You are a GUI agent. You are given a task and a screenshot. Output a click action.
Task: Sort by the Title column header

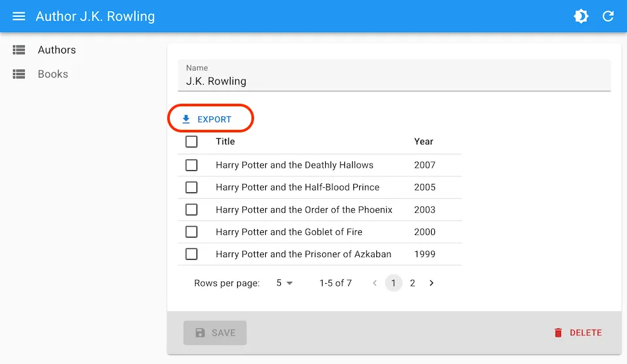pyautogui.click(x=225, y=142)
